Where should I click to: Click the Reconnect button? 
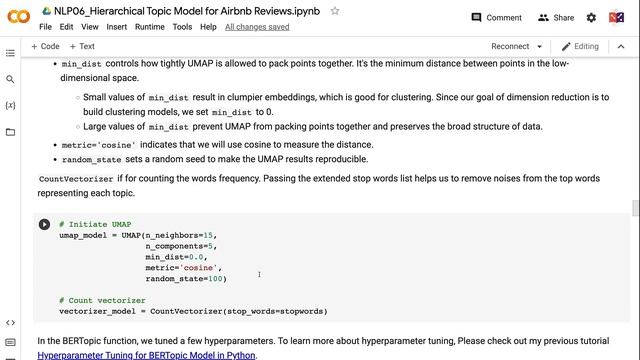click(x=510, y=47)
